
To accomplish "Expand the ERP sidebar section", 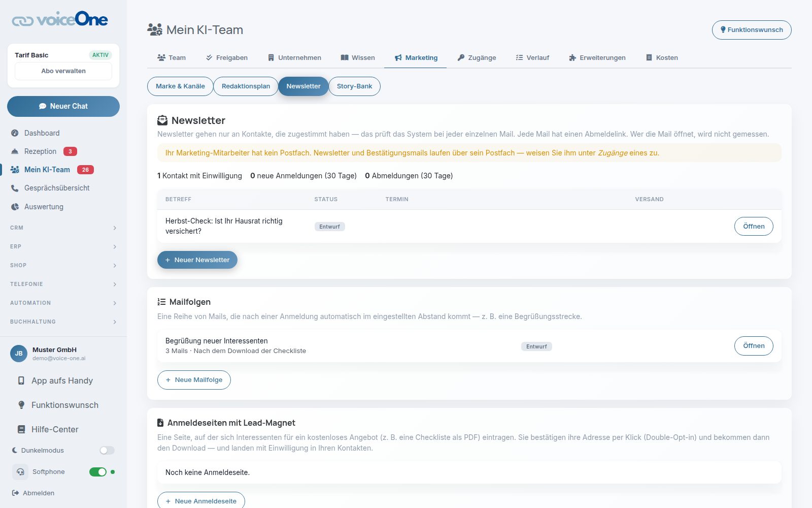I will click(x=63, y=246).
